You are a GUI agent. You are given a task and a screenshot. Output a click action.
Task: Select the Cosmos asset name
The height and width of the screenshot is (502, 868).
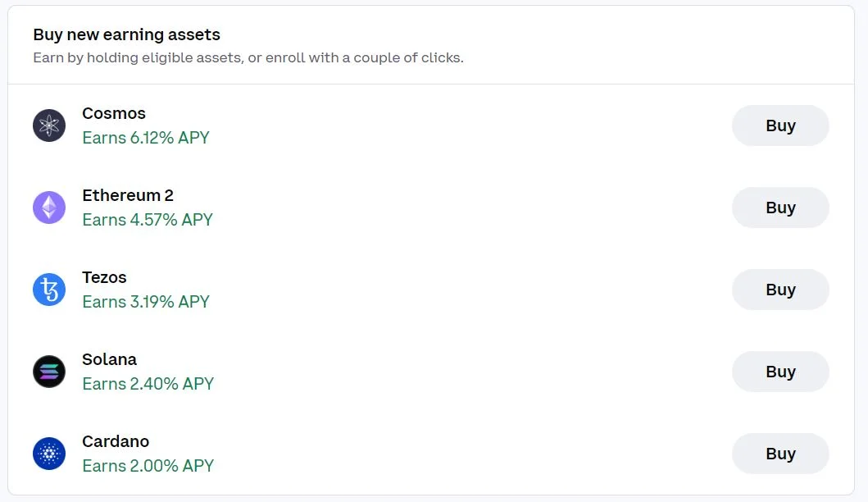[x=114, y=113]
